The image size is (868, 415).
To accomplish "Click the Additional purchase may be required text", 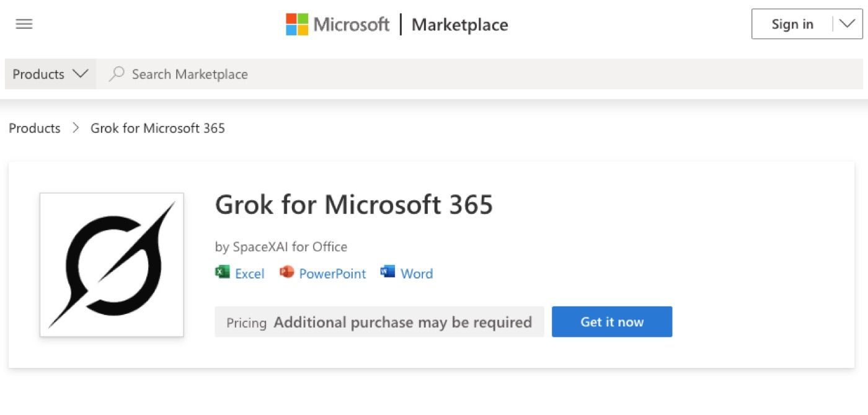I will point(403,323).
